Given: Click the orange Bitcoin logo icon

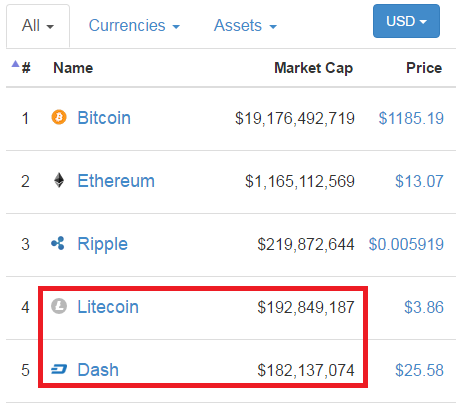Looking at the screenshot, I should pos(59,117).
